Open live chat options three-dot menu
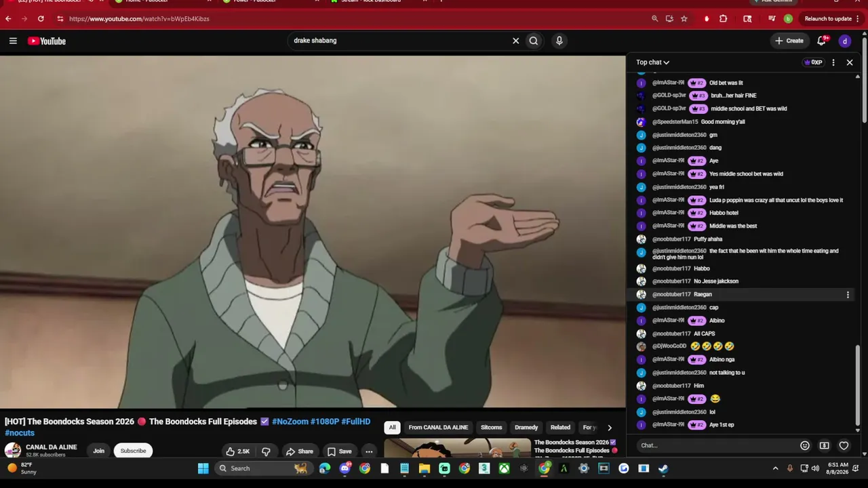Image resolution: width=868 pixels, height=488 pixels. coord(833,62)
